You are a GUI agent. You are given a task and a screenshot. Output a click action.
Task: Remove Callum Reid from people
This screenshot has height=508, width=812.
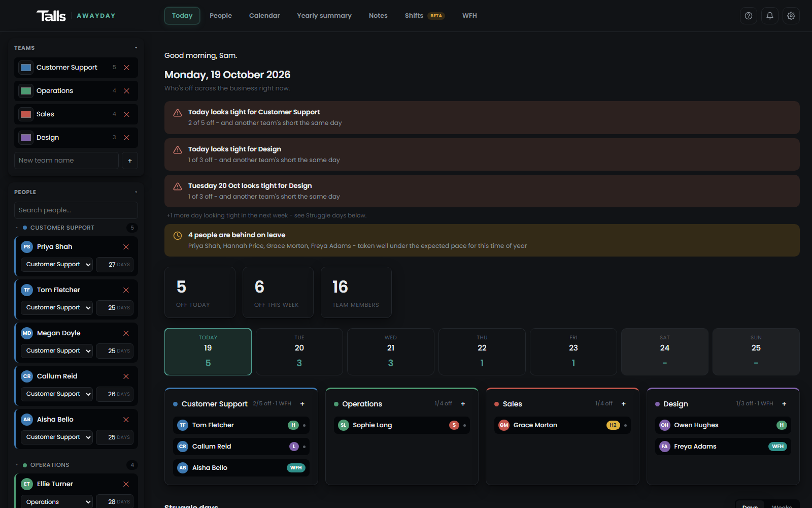pyautogui.click(x=126, y=376)
